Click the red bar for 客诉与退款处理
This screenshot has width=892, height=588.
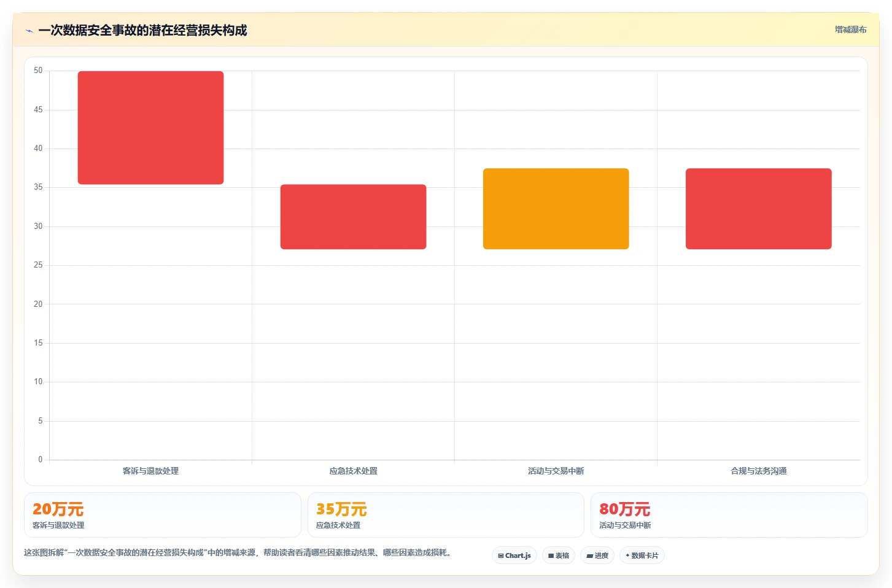tap(150, 128)
